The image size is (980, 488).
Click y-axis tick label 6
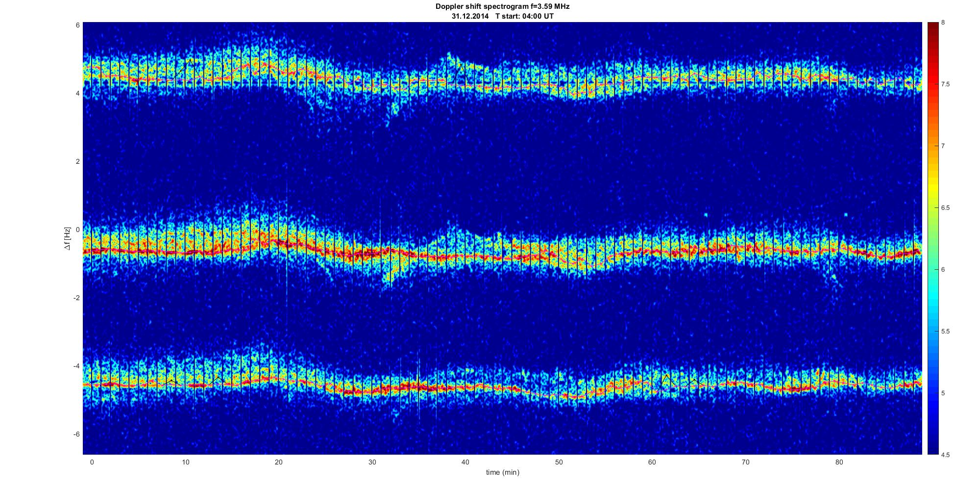(x=77, y=25)
